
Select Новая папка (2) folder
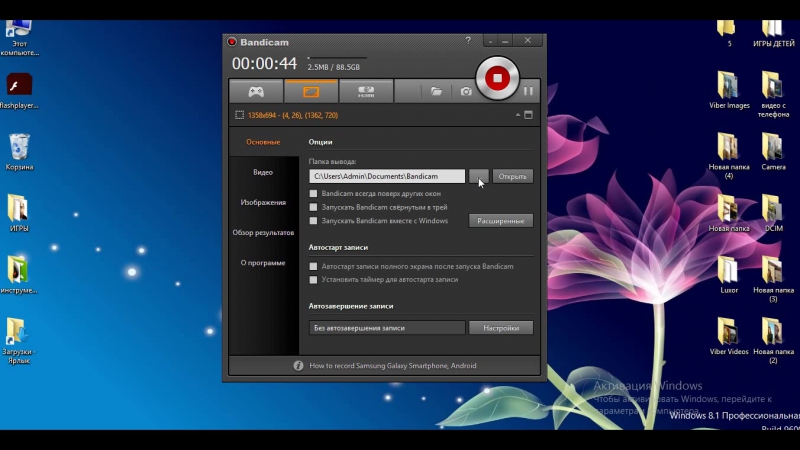coord(773,340)
